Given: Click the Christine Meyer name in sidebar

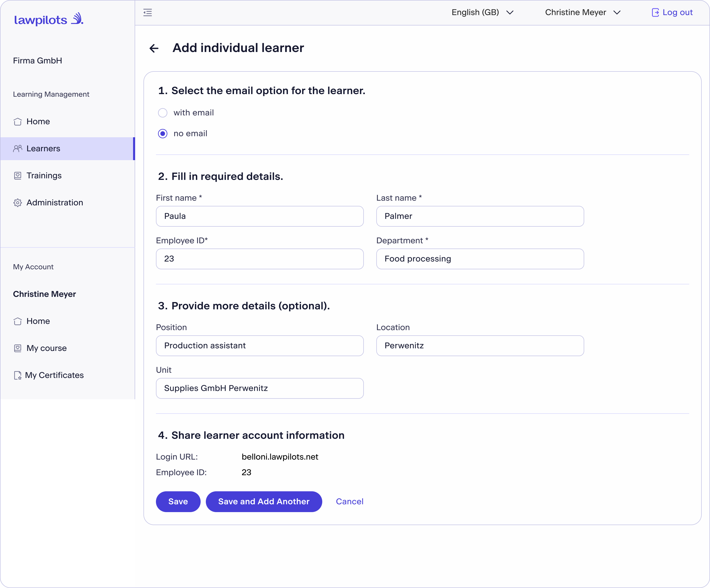Looking at the screenshot, I should click(x=44, y=294).
